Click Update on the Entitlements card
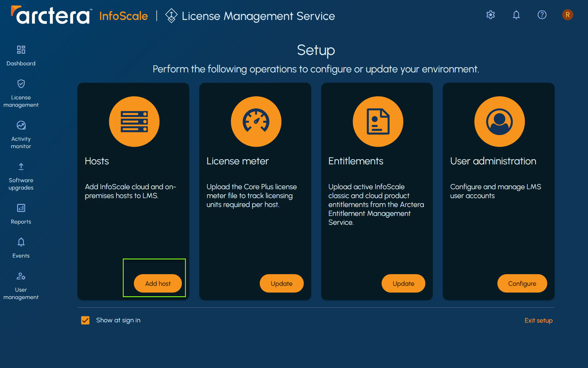 (403, 283)
